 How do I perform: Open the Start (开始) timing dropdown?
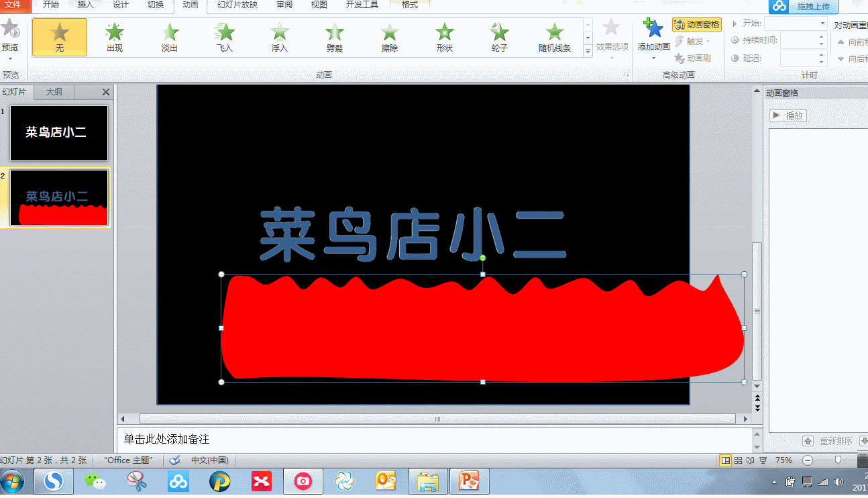click(x=821, y=22)
